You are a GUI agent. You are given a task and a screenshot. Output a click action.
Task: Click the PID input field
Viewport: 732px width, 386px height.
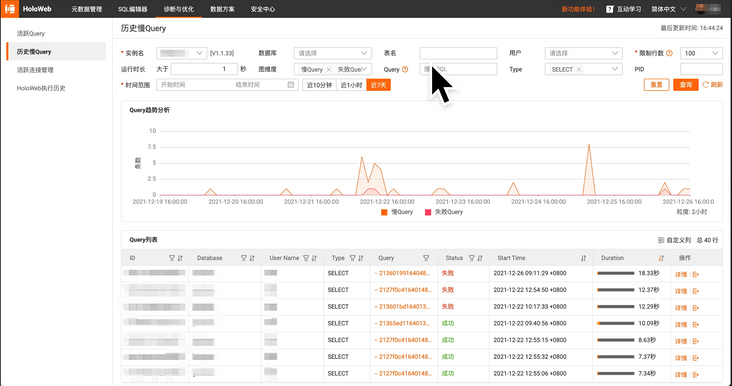pyautogui.click(x=701, y=69)
